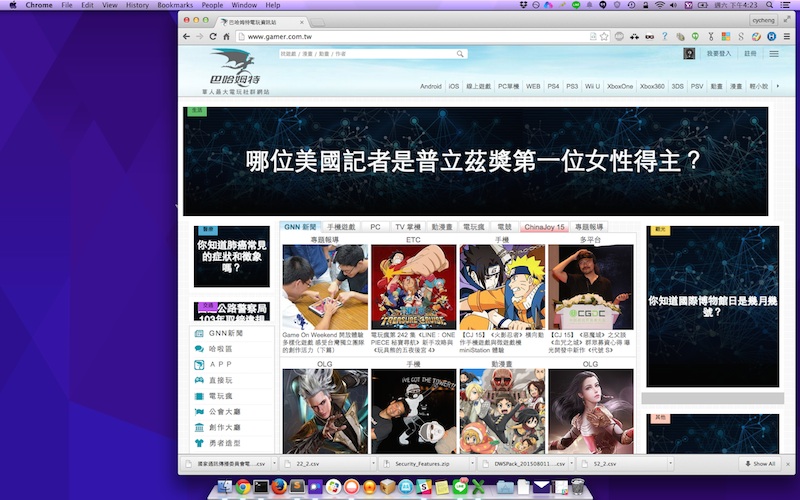Open the Bahamut site hamburger menu
Image resolution: width=800 pixels, height=500 pixels.
774,54
